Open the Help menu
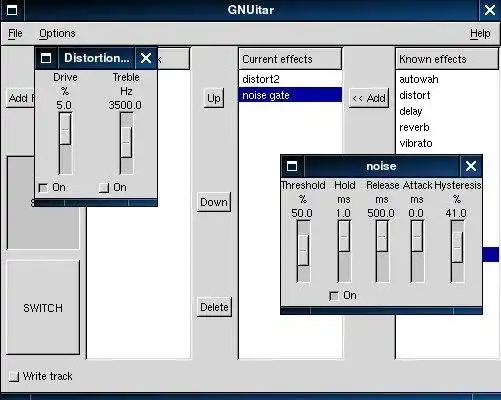The width and height of the screenshot is (501, 400). (x=480, y=33)
